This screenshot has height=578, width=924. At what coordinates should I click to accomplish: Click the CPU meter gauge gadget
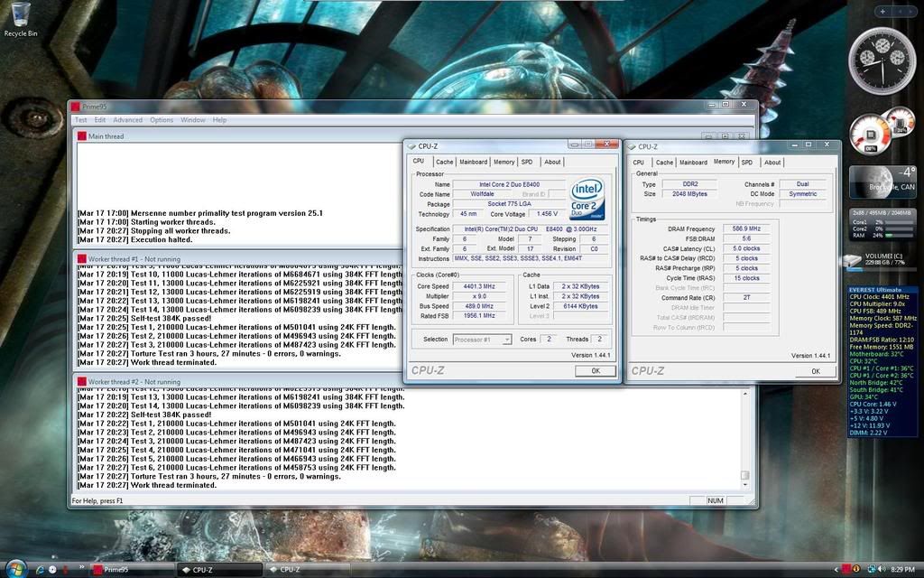871,135
